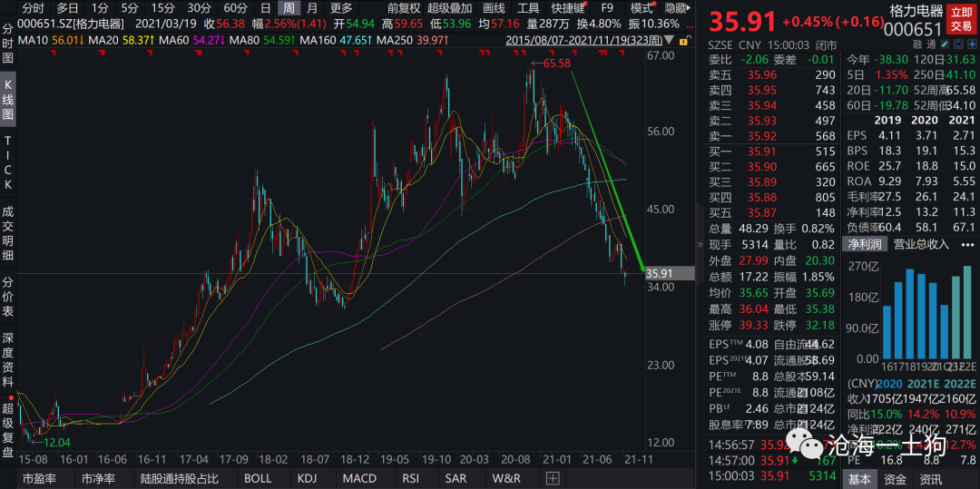Viewport: 980px width, 489px height.
Task: Select the 1分 one-minute period
Action: click(99, 8)
